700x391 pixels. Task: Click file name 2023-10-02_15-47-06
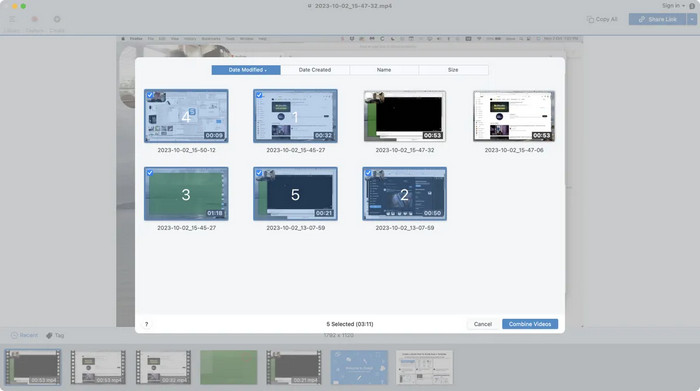click(514, 150)
